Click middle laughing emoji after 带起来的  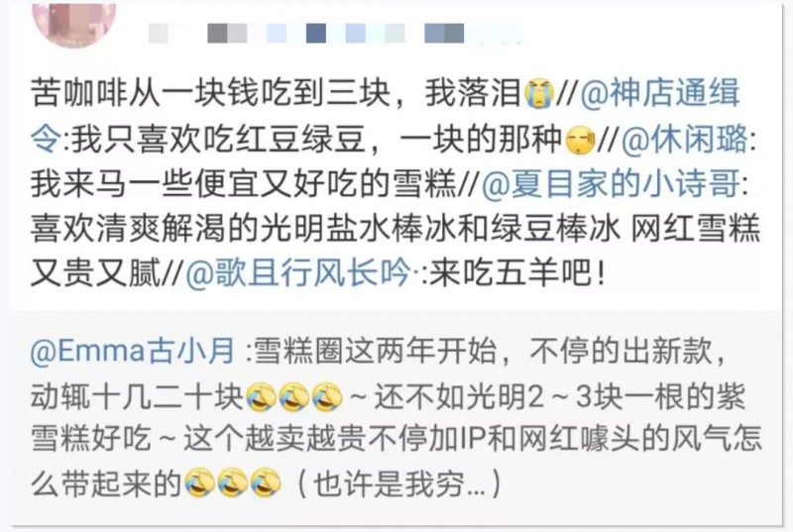coord(233,483)
